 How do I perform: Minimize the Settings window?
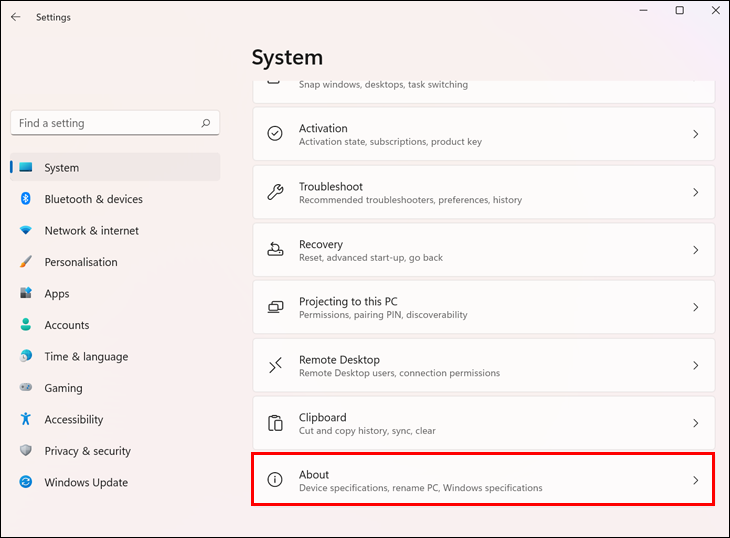click(643, 10)
